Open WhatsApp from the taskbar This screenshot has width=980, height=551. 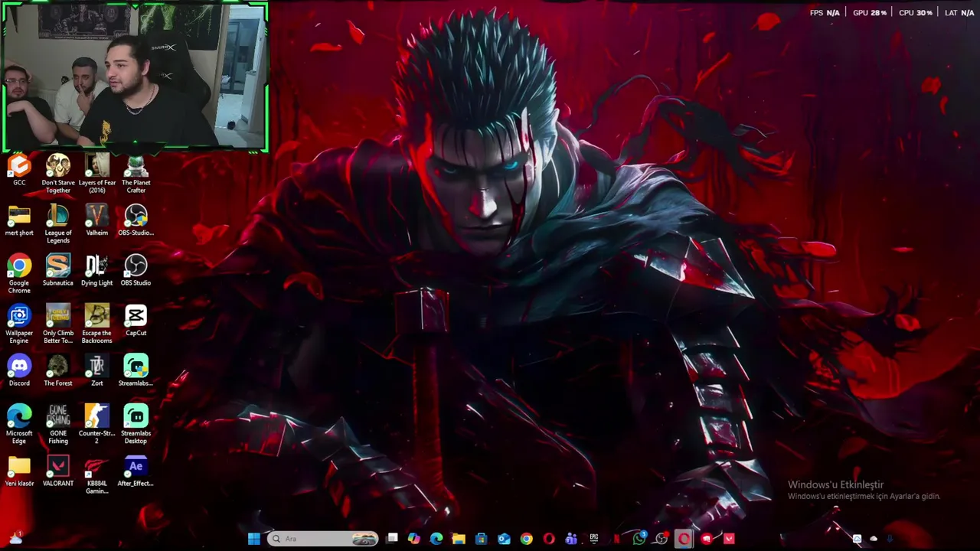[639, 539]
